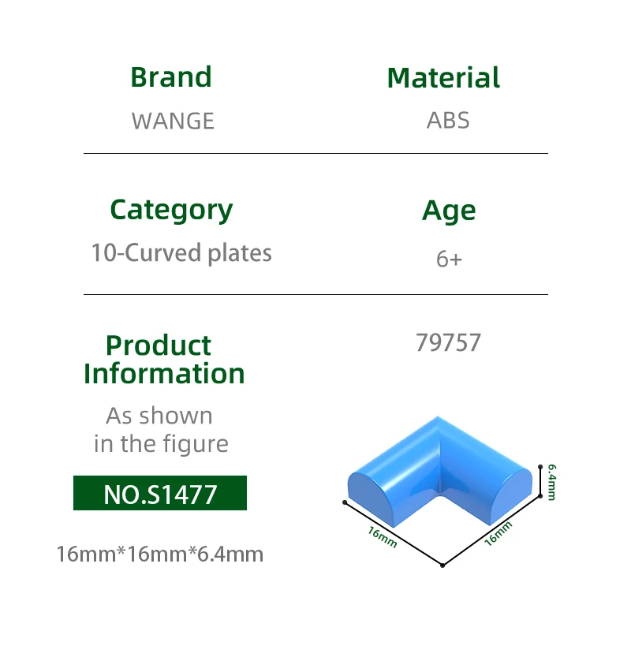The image size is (631, 672).
Task: Click the 6+ age value
Action: point(449,259)
